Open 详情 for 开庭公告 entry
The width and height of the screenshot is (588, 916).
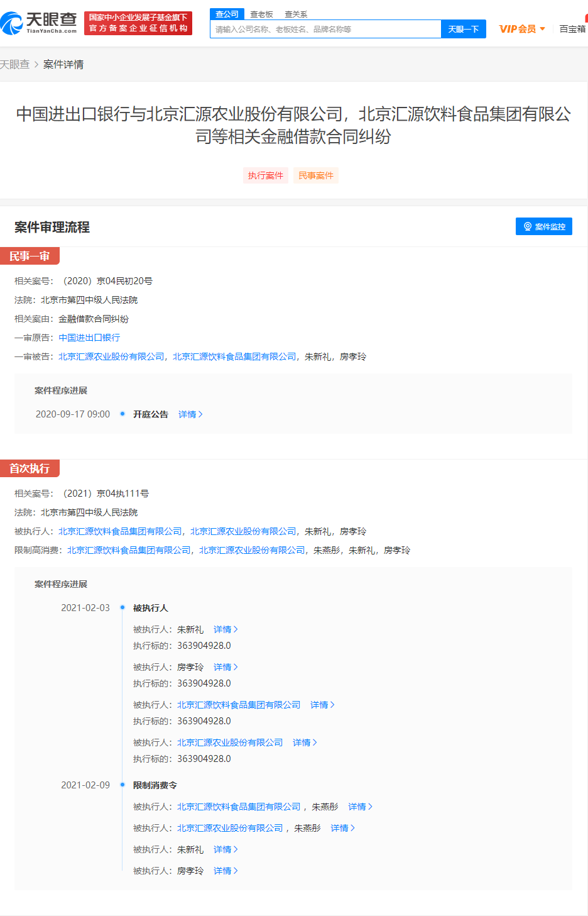point(190,414)
